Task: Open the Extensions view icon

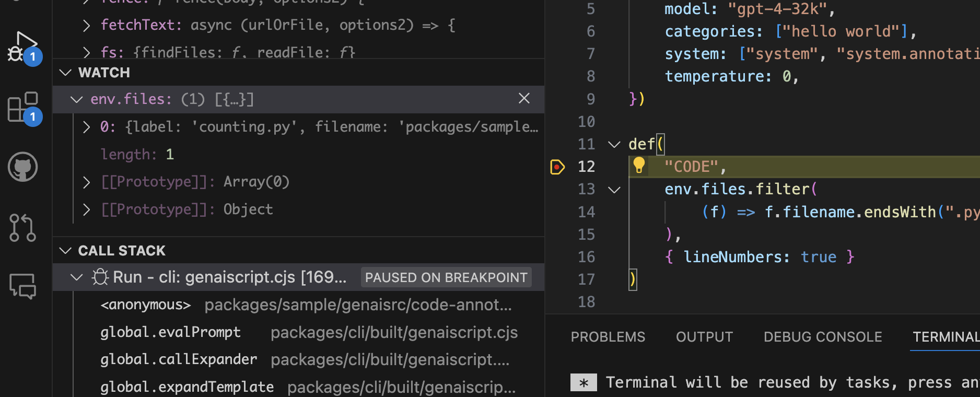Action: coord(23,107)
